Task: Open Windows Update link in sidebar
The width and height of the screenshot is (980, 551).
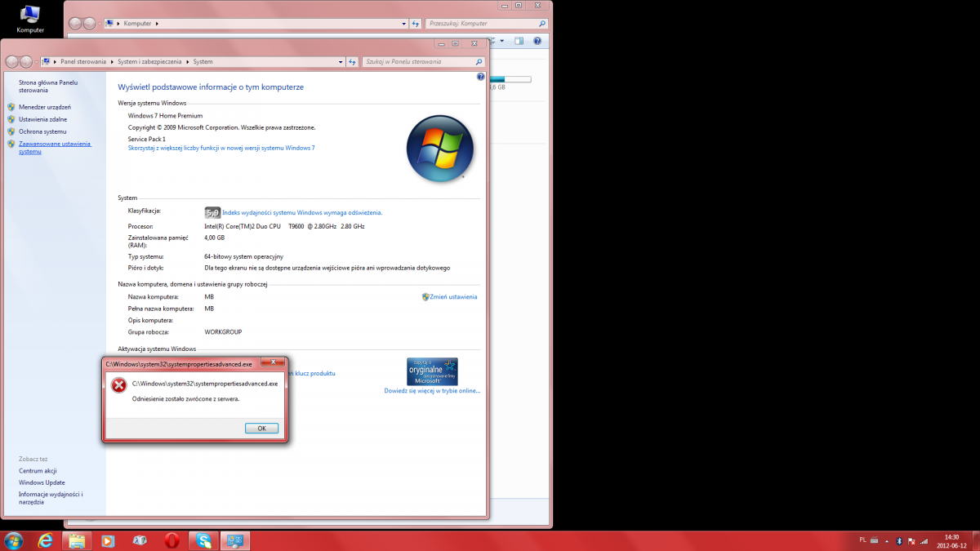Action: pos(42,482)
